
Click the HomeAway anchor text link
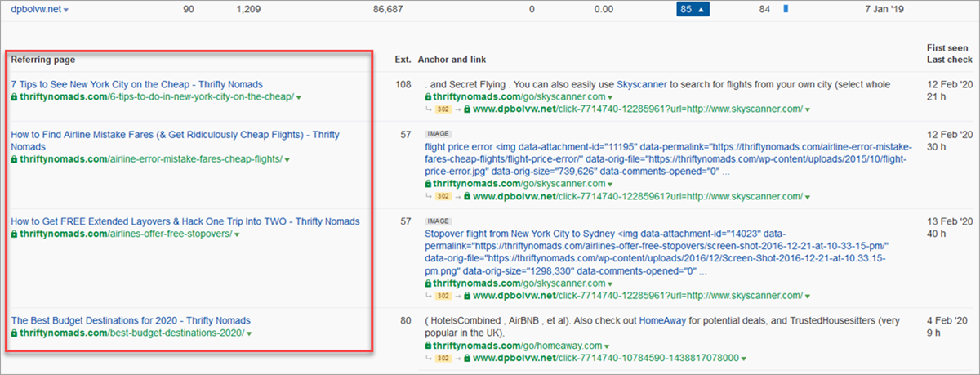pos(663,320)
